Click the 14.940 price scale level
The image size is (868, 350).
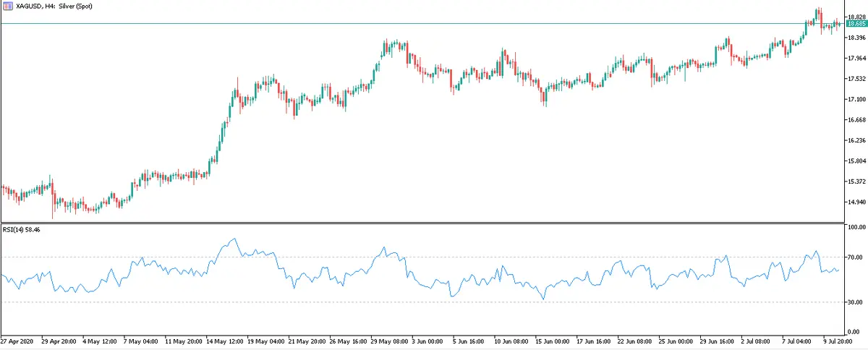(x=856, y=202)
